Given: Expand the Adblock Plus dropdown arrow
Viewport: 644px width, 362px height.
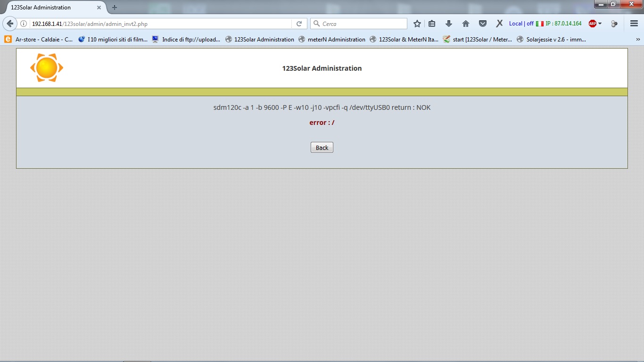Looking at the screenshot, I should [600, 24].
